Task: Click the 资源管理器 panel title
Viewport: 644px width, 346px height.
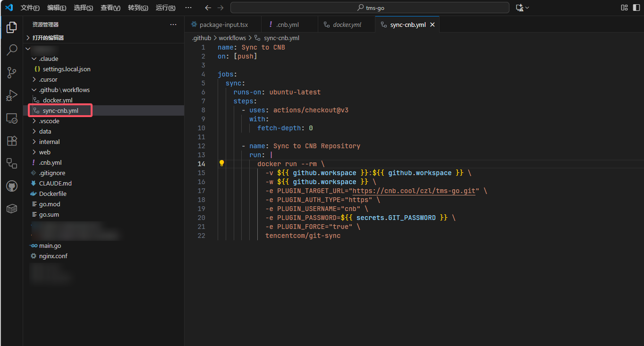Action: (x=45, y=25)
